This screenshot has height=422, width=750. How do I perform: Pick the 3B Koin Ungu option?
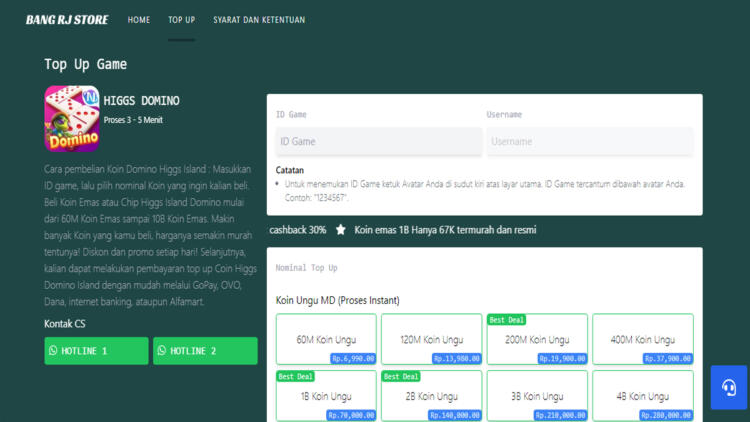tap(537, 396)
